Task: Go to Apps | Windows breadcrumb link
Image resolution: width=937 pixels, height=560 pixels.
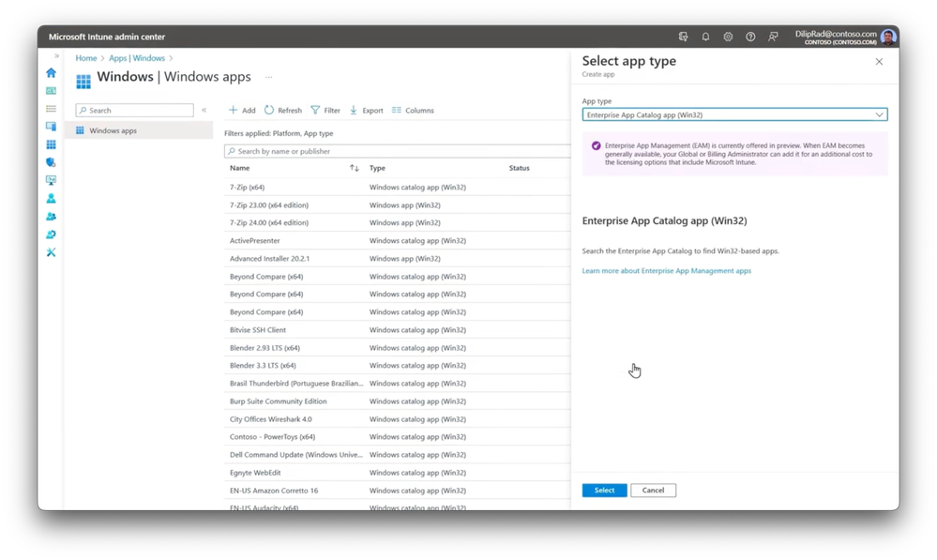Action: [x=137, y=58]
